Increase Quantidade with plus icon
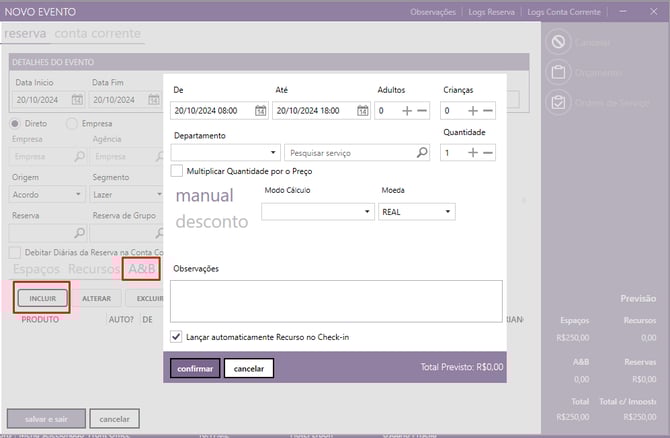This screenshot has height=438, width=670. tap(472, 153)
